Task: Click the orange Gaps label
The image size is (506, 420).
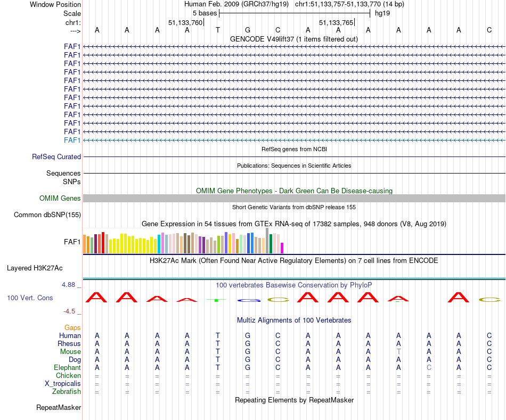Action: (72, 328)
